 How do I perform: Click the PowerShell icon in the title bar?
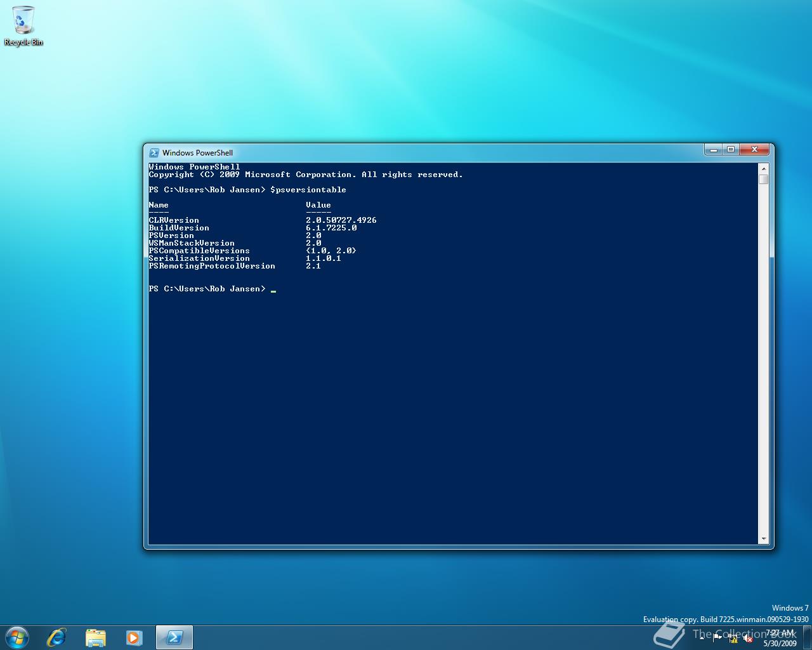[x=154, y=152]
